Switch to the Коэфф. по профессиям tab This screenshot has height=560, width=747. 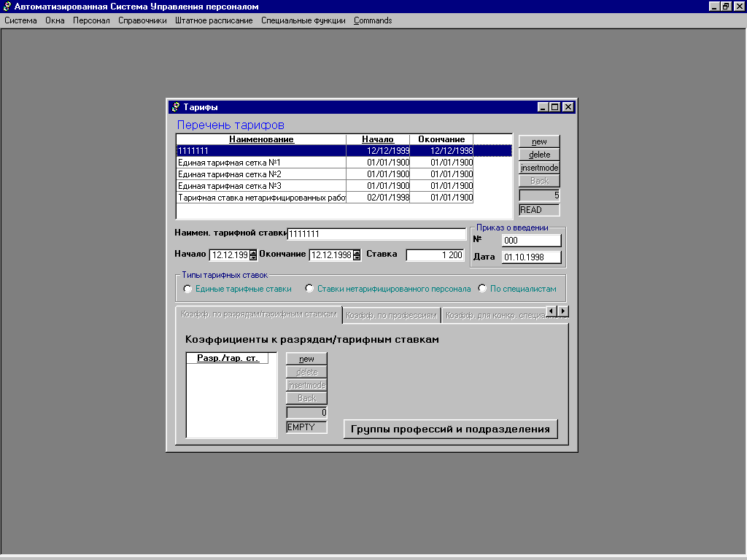point(392,315)
